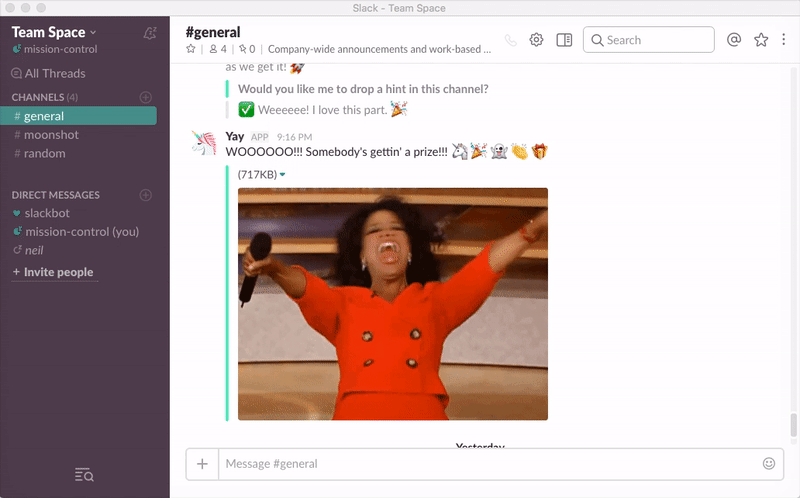View pinned items count in header

pyautogui.click(x=247, y=49)
